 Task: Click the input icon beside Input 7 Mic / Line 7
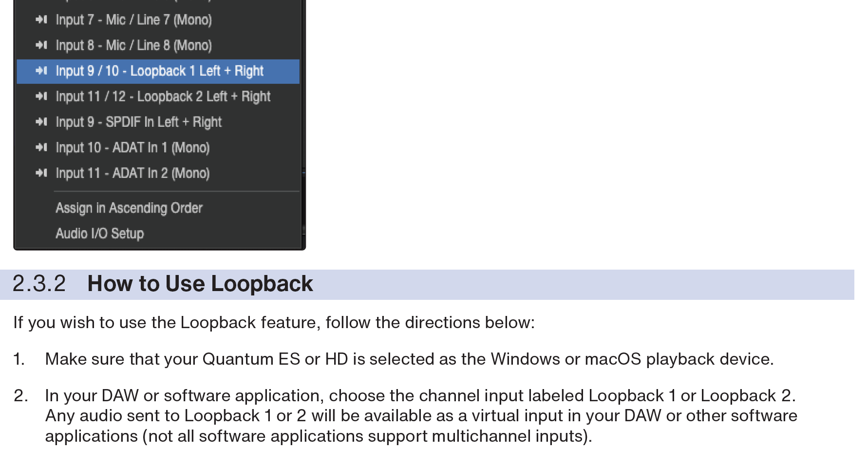[41, 20]
